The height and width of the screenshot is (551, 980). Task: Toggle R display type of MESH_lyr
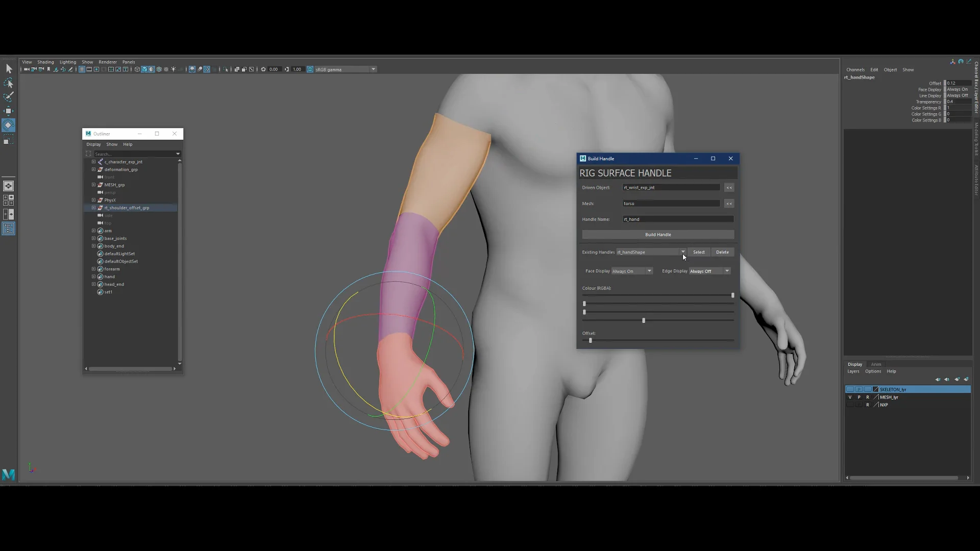point(868,397)
